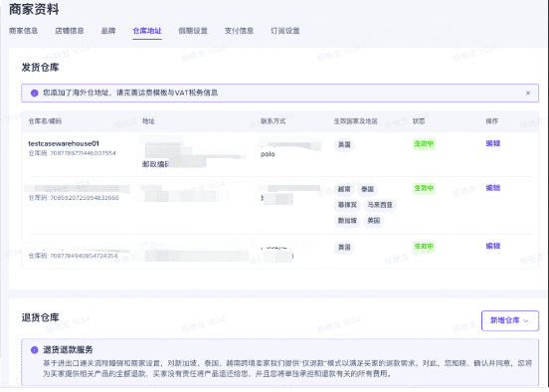549x392 pixels.
Task: Click the 新加坡 region tag
Action: (347, 221)
